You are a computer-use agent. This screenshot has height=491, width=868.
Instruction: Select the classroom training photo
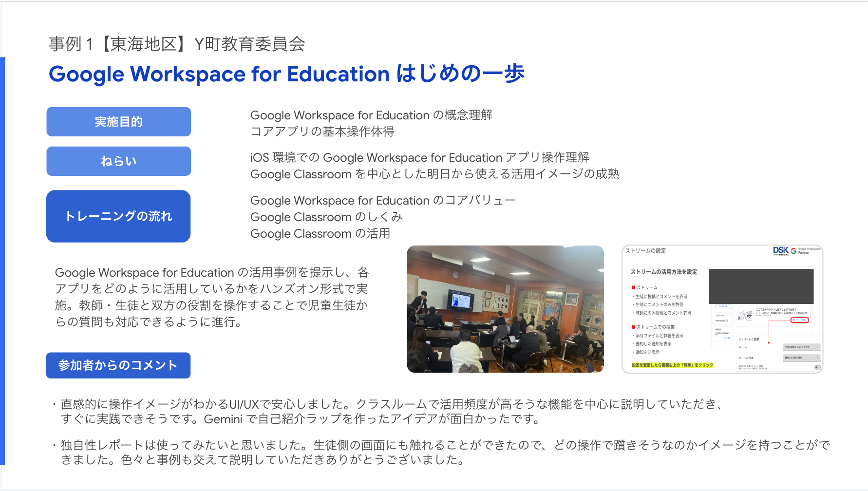(x=505, y=309)
